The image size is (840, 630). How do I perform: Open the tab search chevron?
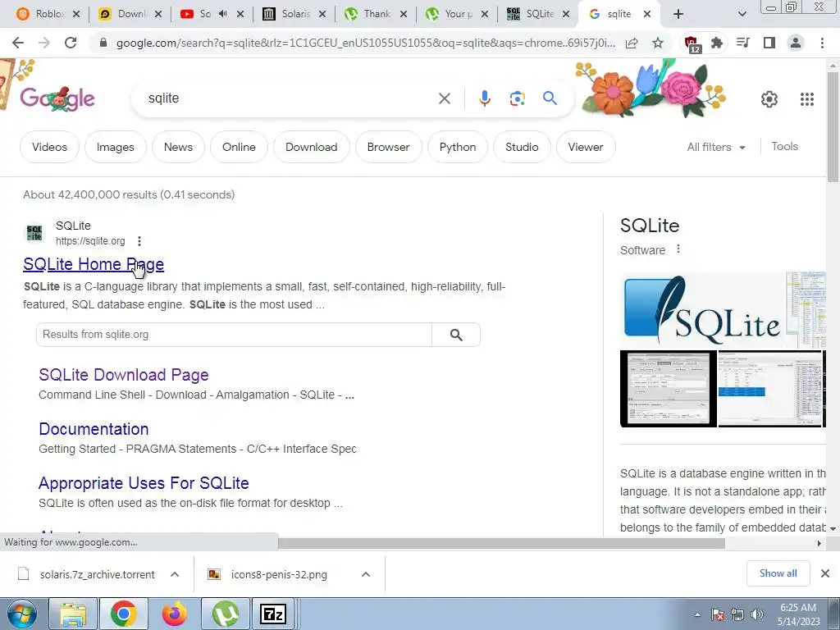(x=742, y=14)
